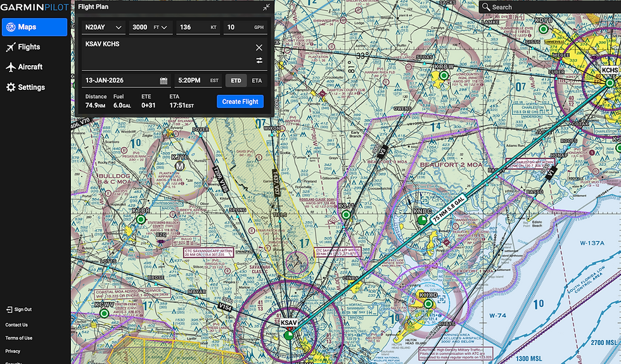Viewport: 621px width, 364px height.
Task: Select the K3J1 airport marker
Action: coord(346,215)
